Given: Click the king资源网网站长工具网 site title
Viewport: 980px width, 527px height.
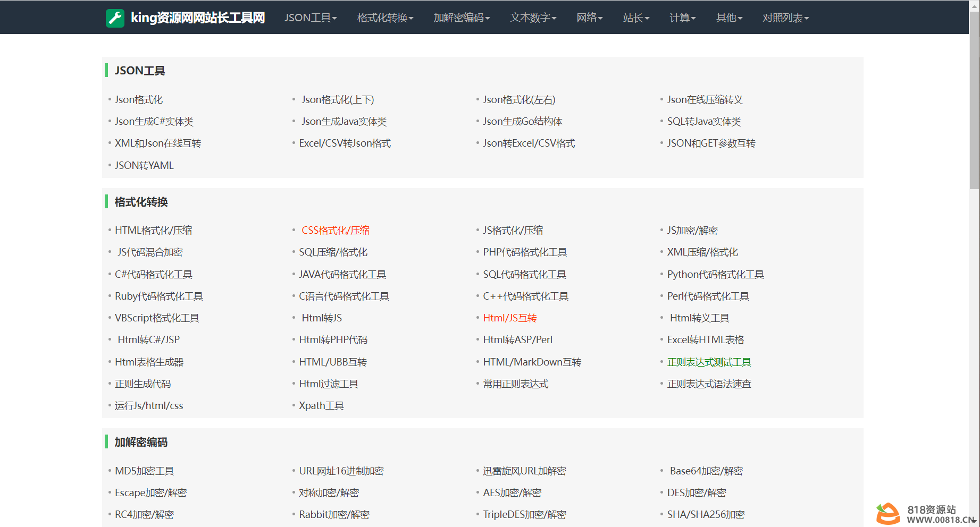Looking at the screenshot, I should coord(198,18).
